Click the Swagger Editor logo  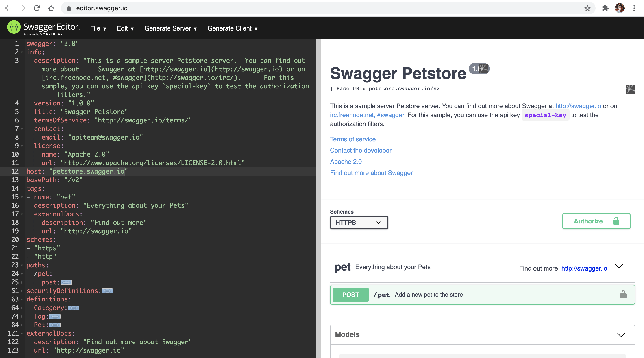(43, 28)
